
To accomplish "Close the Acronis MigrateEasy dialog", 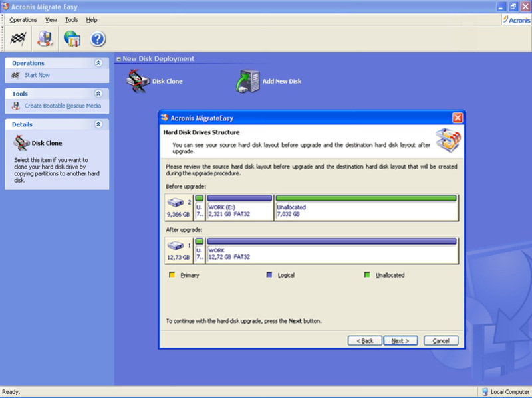I will tap(458, 118).
